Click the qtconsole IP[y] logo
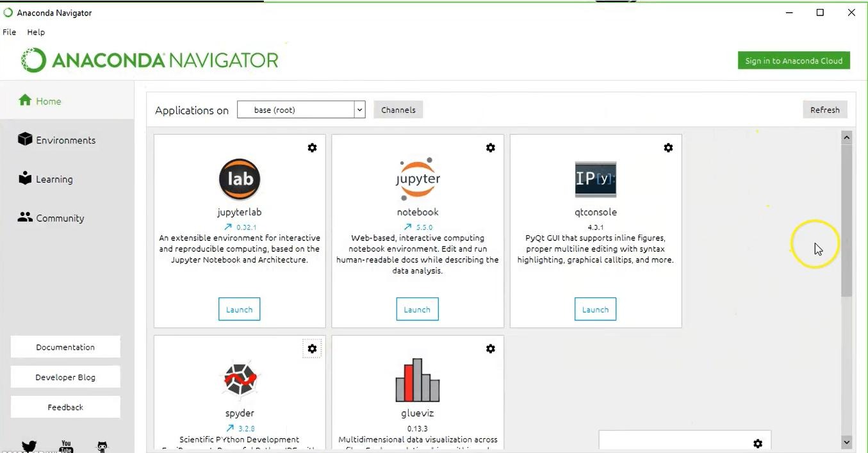 pos(596,179)
